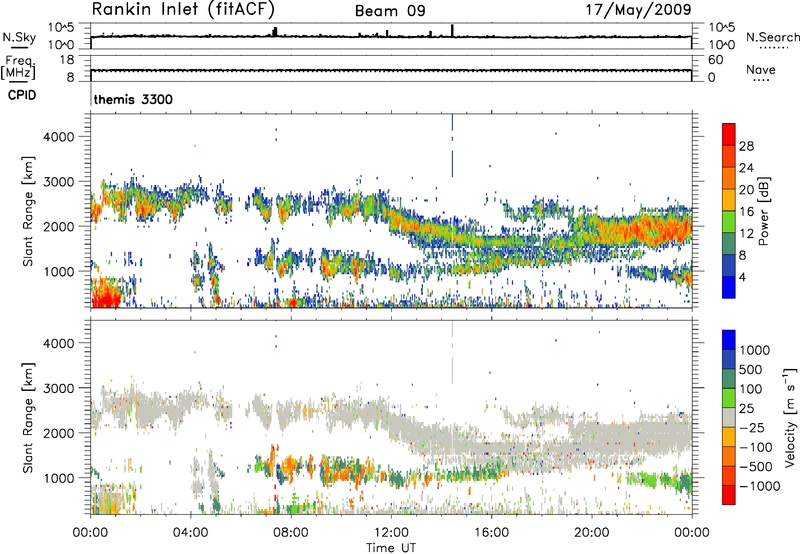Viewport: 800px width, 554px height.
Task: Click the vertical blue streak near 14:30 in power panel
Action: [x=452, y=146]
